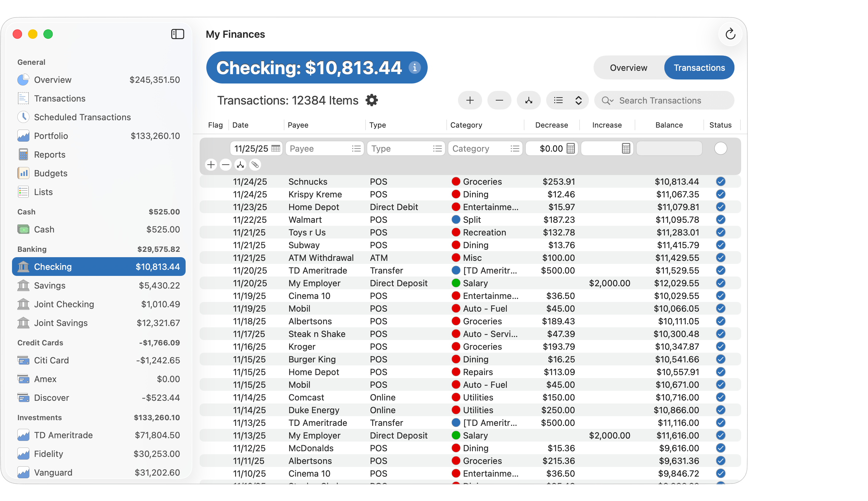
Task: Click the transaction list settings gear
Action: (x=372, y=100)
